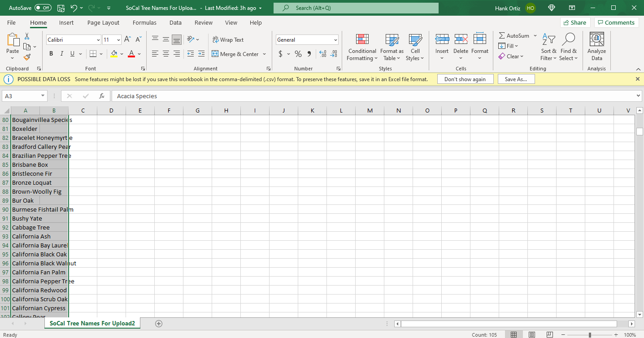This screenshot has width=644, height=338.
Task: Expand the formula bar
Action: [639, 96]
